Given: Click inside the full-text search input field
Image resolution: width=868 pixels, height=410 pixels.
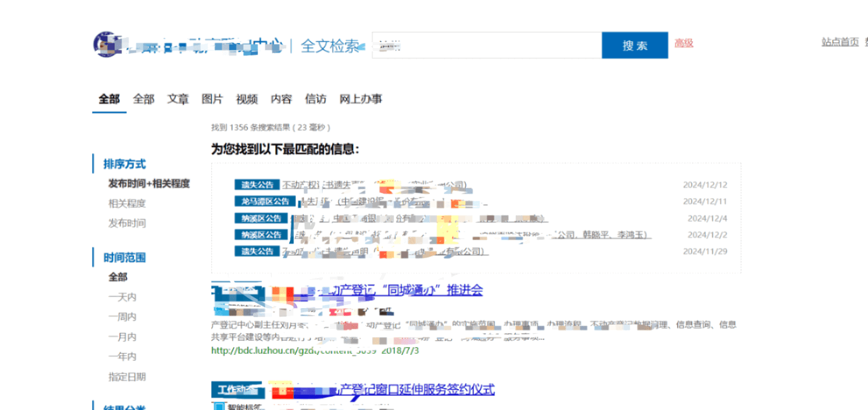Looking at the screenshot, I should (486, 45).
